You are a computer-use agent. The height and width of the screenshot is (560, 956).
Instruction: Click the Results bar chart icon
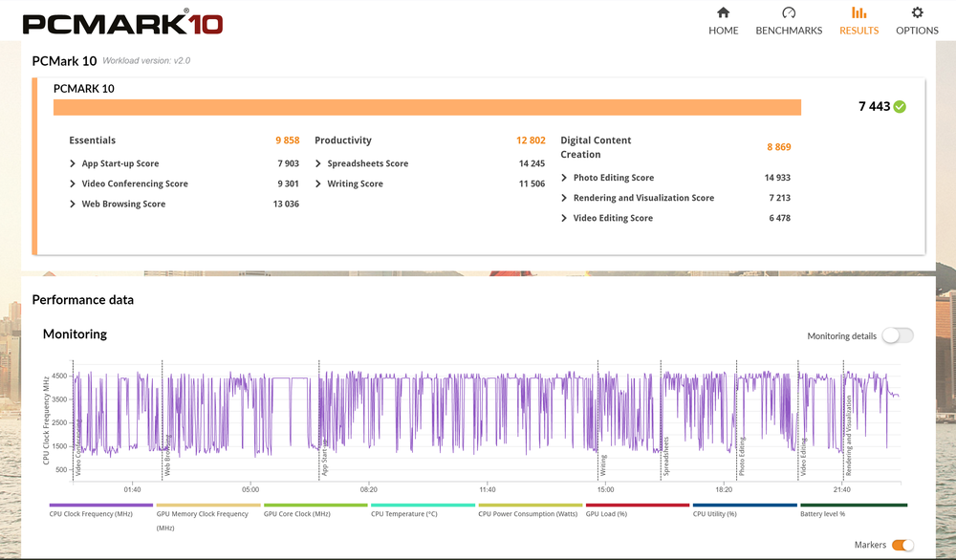click(x=859, y=12)
